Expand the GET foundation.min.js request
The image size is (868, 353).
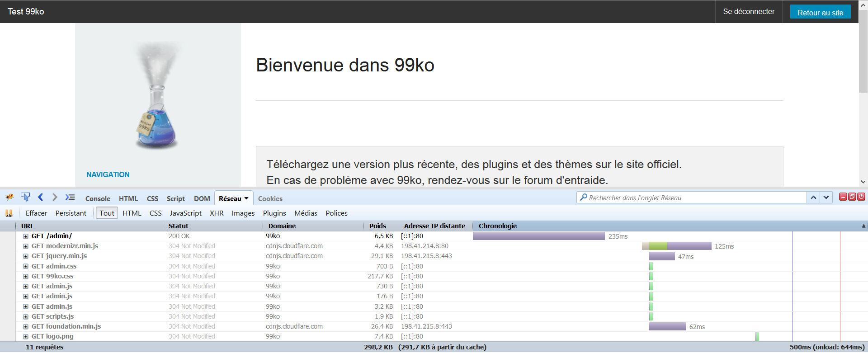(26, 327)
